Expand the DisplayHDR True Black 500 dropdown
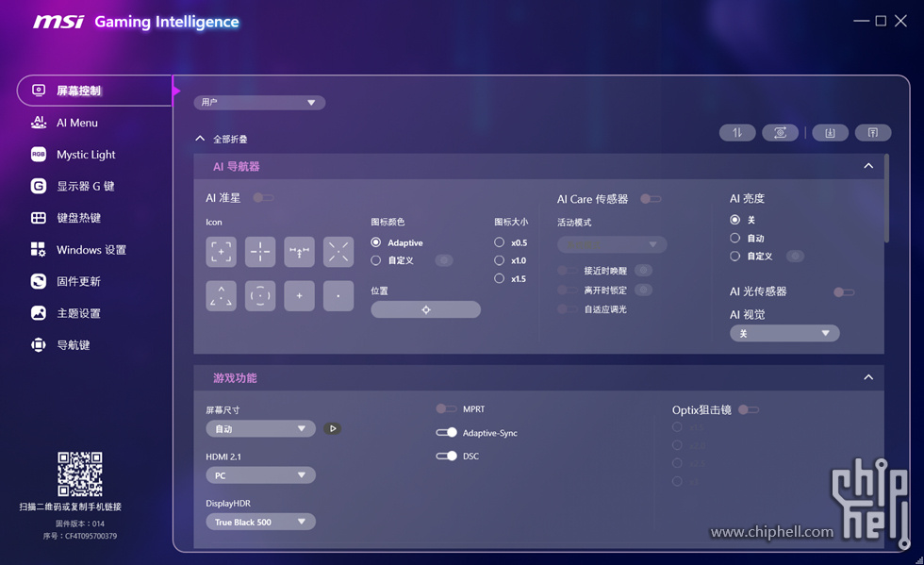This screenshot has height=565, width=924. [260, 522]
